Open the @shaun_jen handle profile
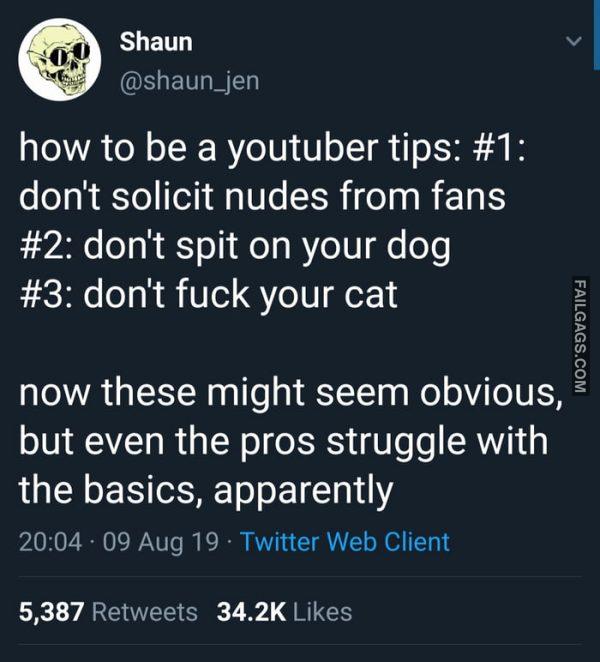 click(x=190, y=81)
